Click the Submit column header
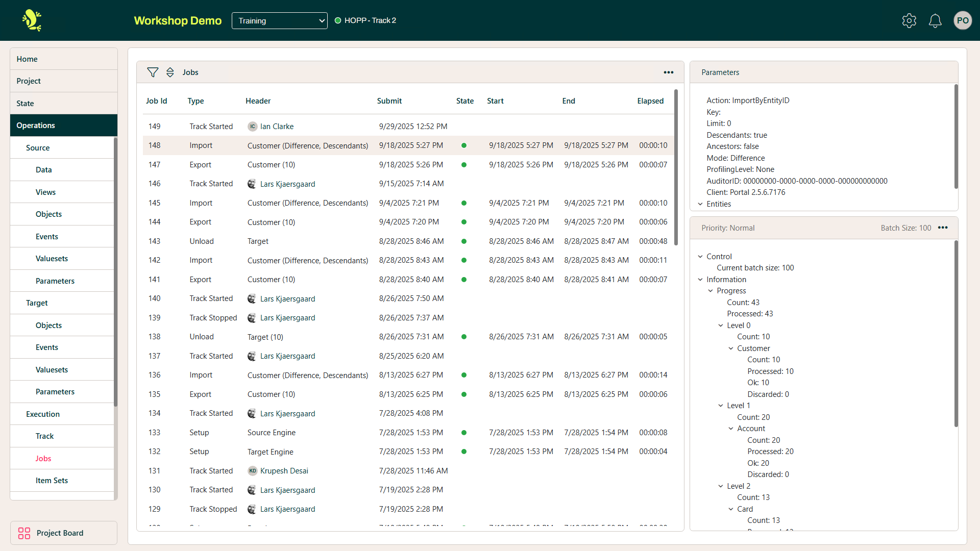The width and height of the screenshot is (980, 551). point(389,101)
